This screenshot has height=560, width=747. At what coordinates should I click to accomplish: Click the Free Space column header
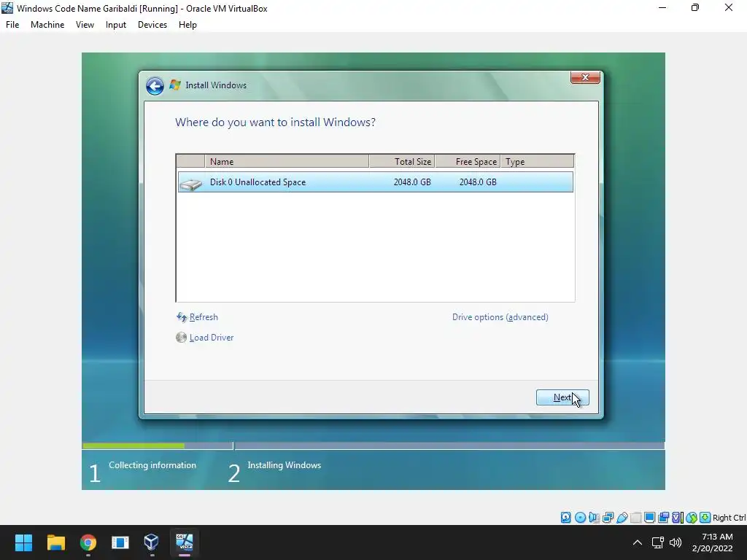point(468,161)
